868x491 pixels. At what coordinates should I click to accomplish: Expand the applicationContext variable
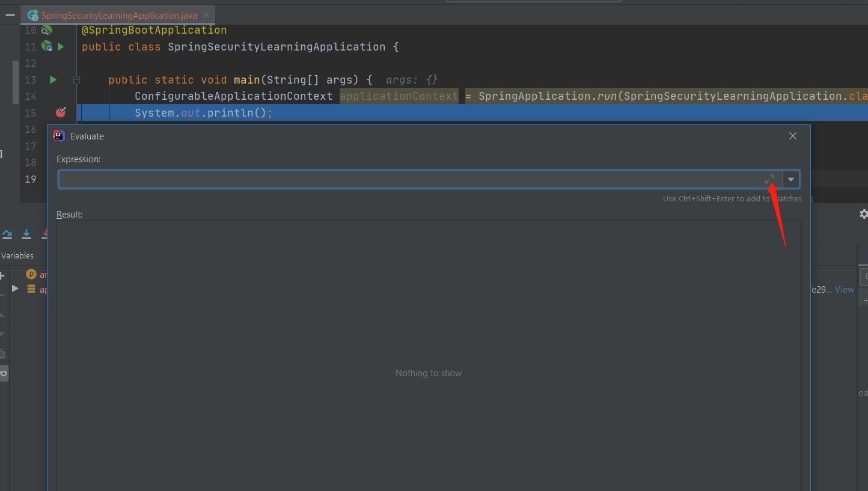click(x=14, y=288)
